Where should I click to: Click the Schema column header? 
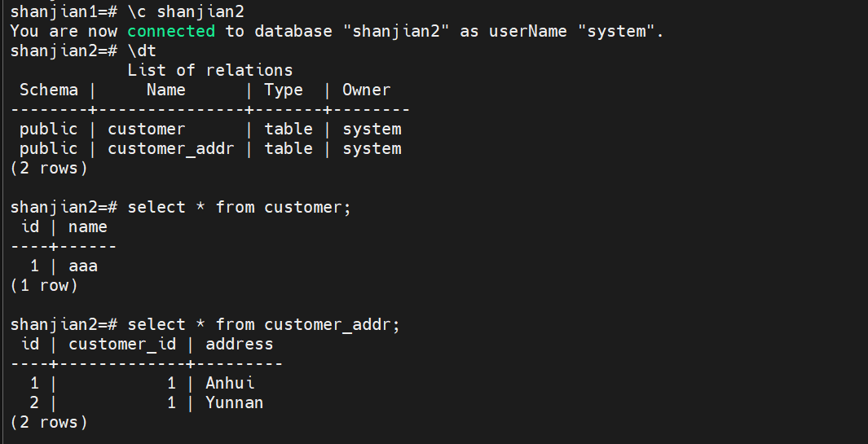[x=49, y=90]
